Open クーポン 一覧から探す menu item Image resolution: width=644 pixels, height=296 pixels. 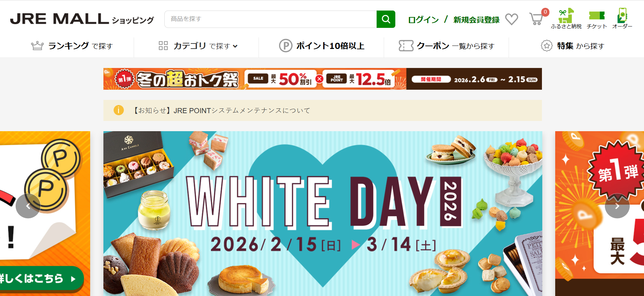446,46
